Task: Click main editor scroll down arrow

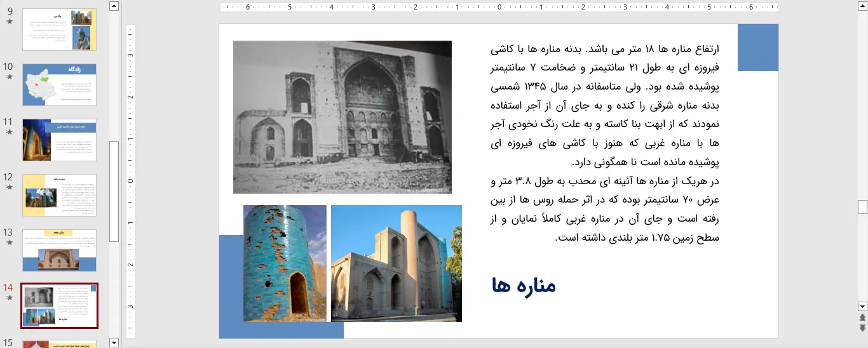Action: tap(862, 305)
